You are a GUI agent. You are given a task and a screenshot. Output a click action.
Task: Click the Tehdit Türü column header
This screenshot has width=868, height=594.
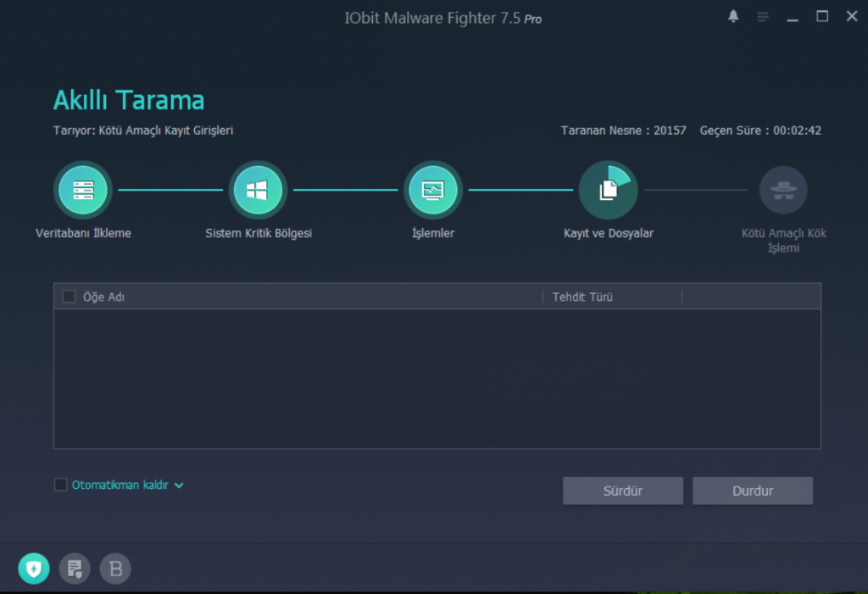[x=582, y=297]
